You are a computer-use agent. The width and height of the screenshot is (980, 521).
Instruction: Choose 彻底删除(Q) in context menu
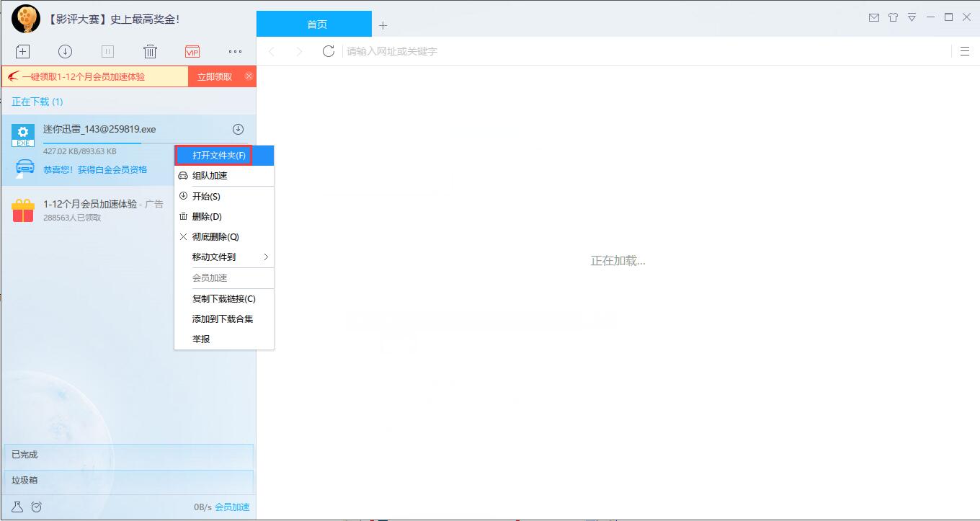pos(215,237)
